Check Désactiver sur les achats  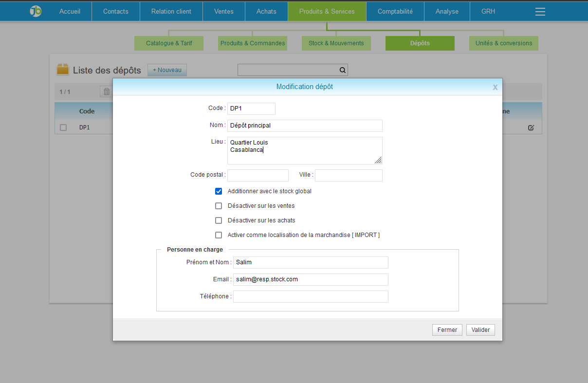(x=219, y=220)
